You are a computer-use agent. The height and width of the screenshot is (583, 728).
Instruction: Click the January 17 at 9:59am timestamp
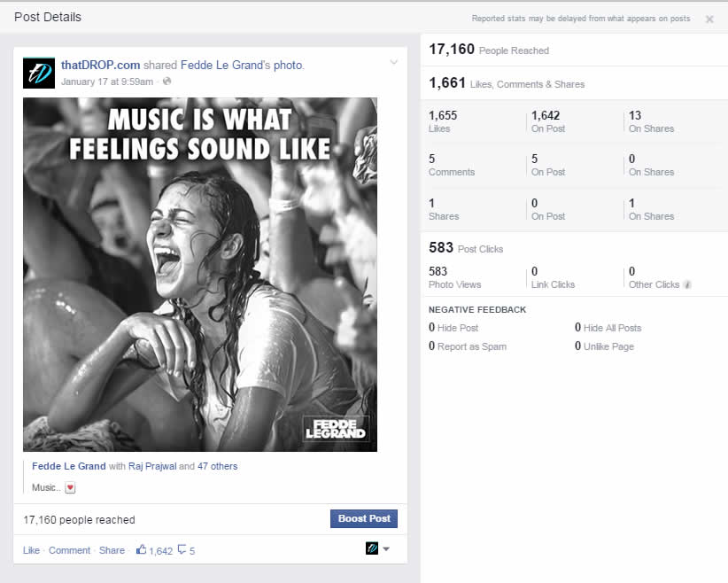click(x=107, y=82)
